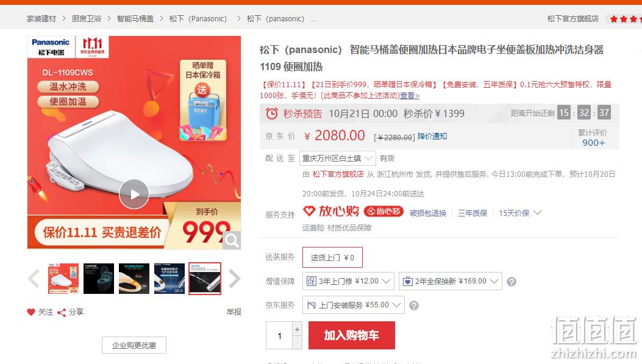
Task: Go to 智能马桶盖 in the breadcrumb
Action: tap(135, 19)
